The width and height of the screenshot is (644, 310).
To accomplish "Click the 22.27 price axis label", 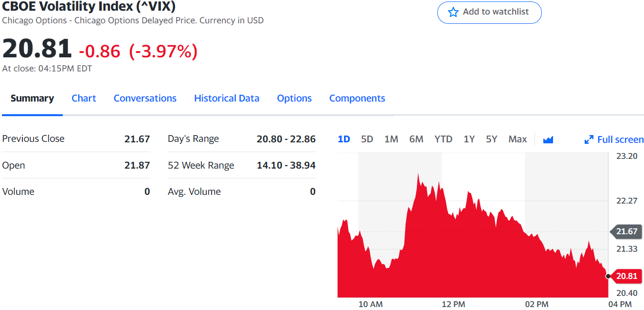I will coord(626,201).
